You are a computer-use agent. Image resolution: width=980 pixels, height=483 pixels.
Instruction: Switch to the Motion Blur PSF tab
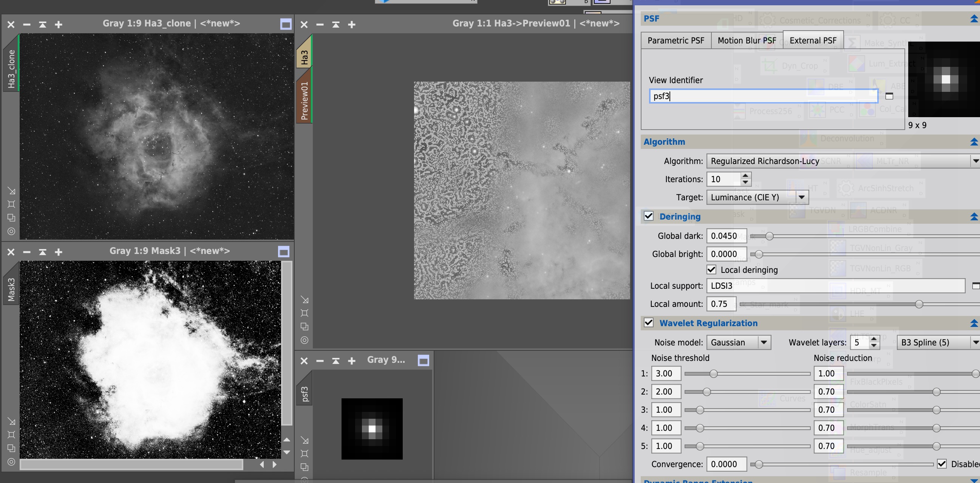point(747,40)
